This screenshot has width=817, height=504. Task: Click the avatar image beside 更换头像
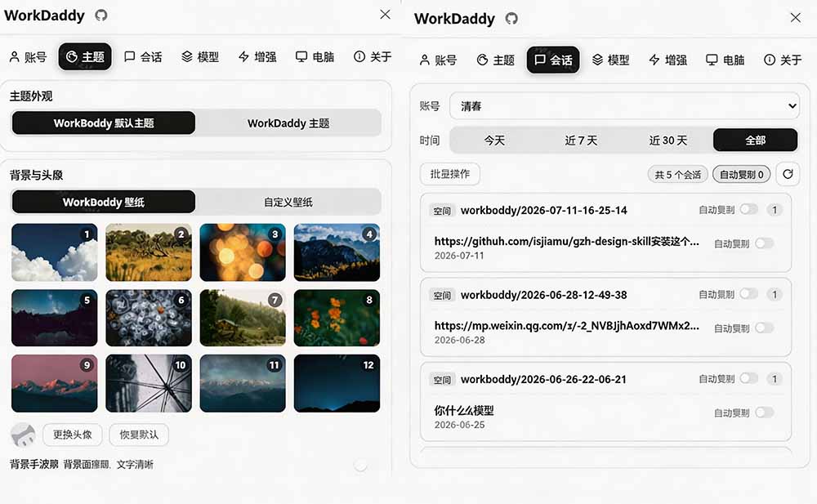coord(24,435)
